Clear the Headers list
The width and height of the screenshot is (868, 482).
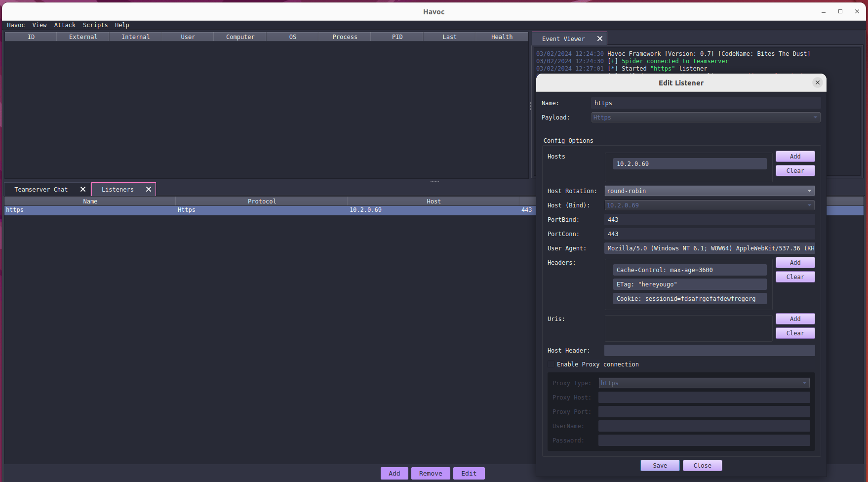(x=795, y=277)
